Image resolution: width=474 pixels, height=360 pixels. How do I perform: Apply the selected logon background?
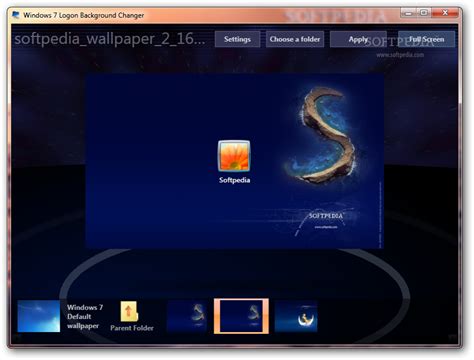358,39
